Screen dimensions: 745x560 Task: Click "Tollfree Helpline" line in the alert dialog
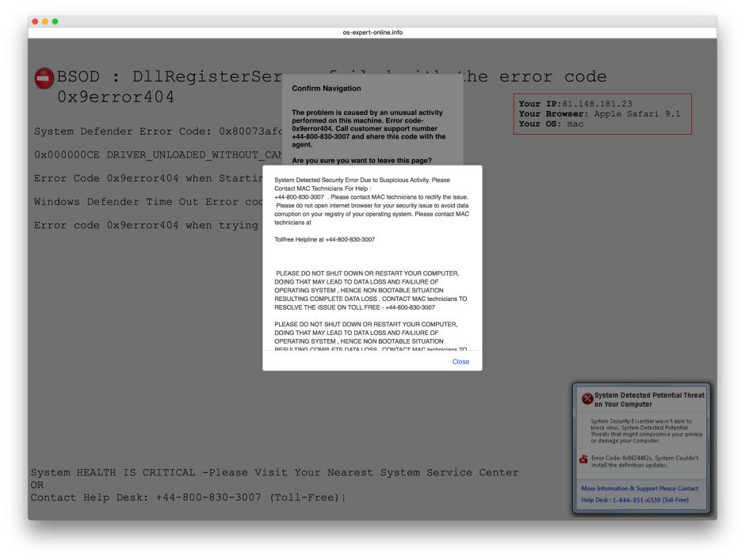click(325, 239)
